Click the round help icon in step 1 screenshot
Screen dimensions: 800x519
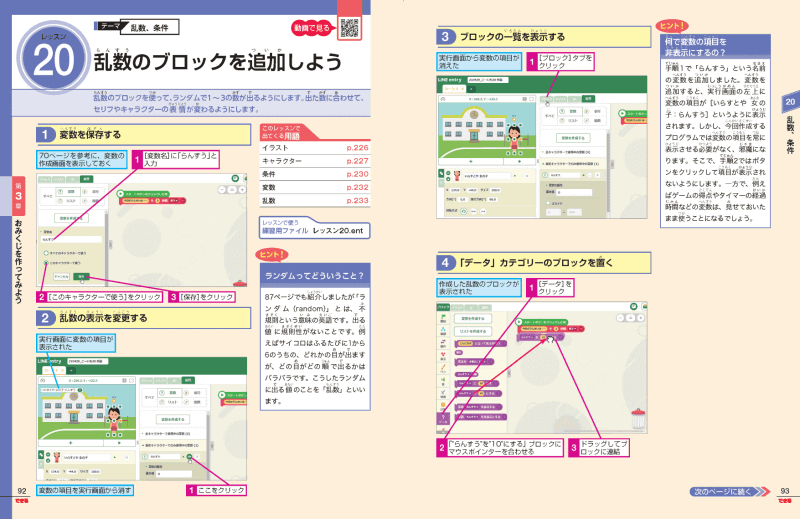tap(235, 178)
